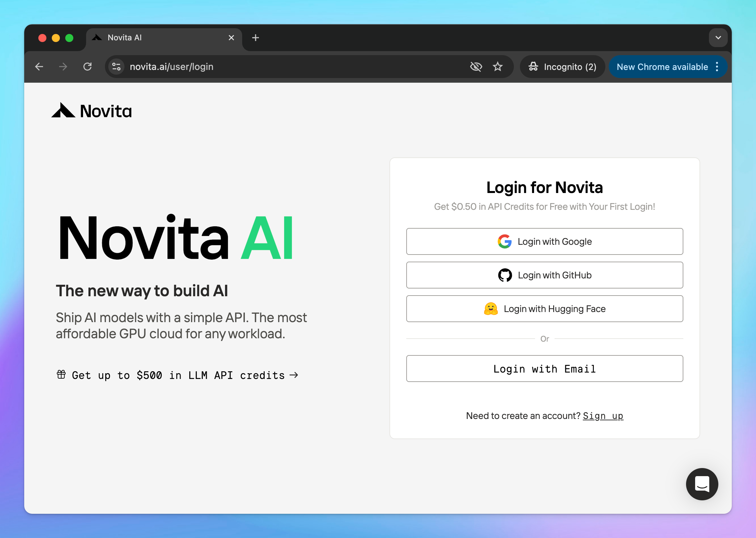Image resolution: width=756 pixels, height=538 pixels.
Task: Click third-party cookies blocked eye icon
Action: coord(476,67)
